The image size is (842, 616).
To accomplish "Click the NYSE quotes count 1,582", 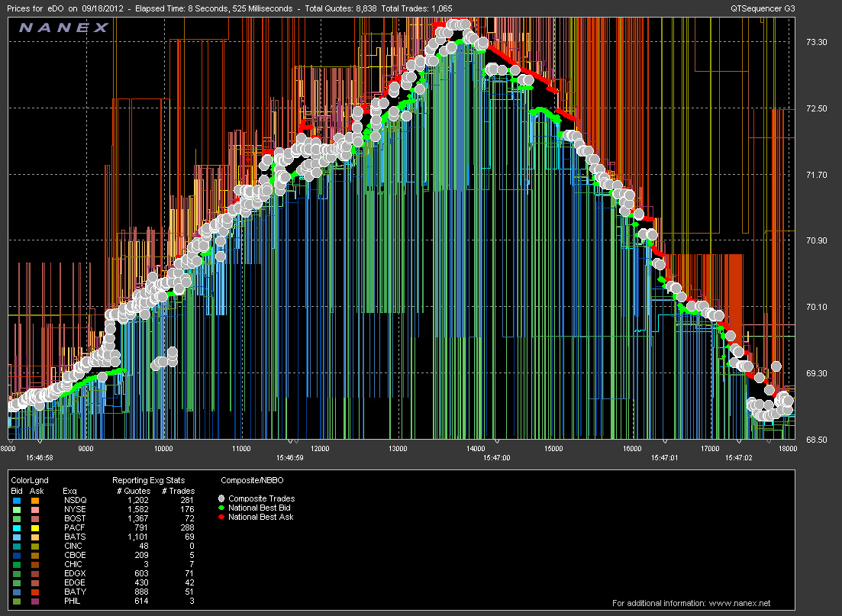I will click(137, 509).
